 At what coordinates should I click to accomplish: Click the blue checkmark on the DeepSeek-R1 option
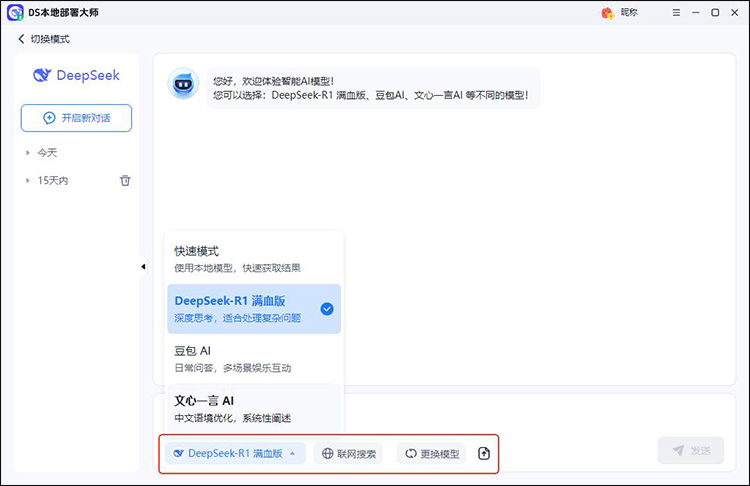tap(327, 309)
